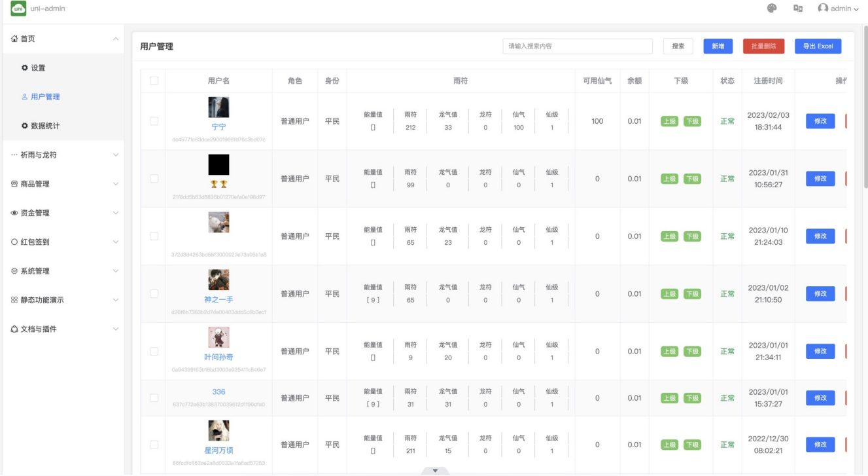Viewport: 868px width, 476px height.
Task: Check the row checkbox for 叶问孙奇
Action: click(x=154, y=352)
